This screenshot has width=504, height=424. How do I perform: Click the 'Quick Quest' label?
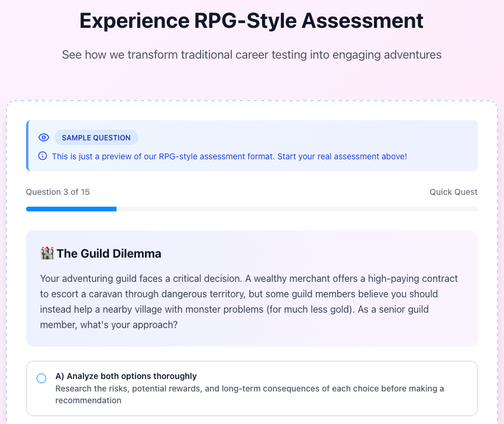(x=453, y=192)
